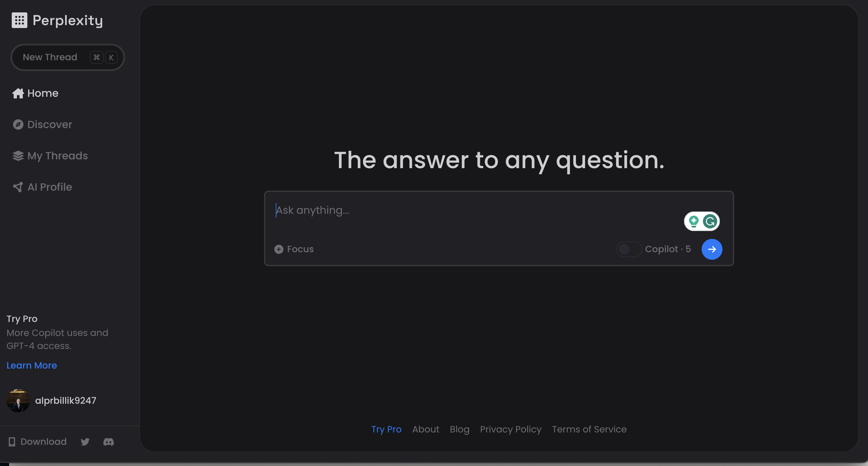Submit query with blue arrow button
Viewport: 868px width, 466px height.
[x=712, y=249]
